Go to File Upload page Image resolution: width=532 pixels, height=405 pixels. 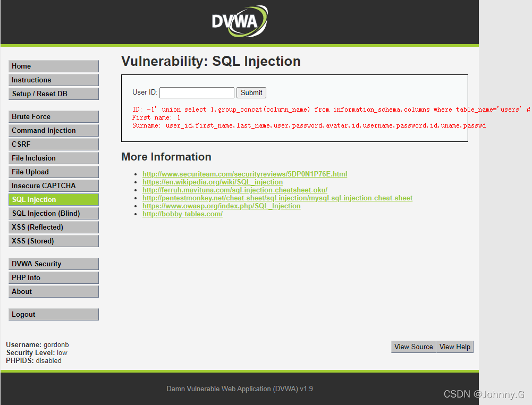tap(54, 172)
